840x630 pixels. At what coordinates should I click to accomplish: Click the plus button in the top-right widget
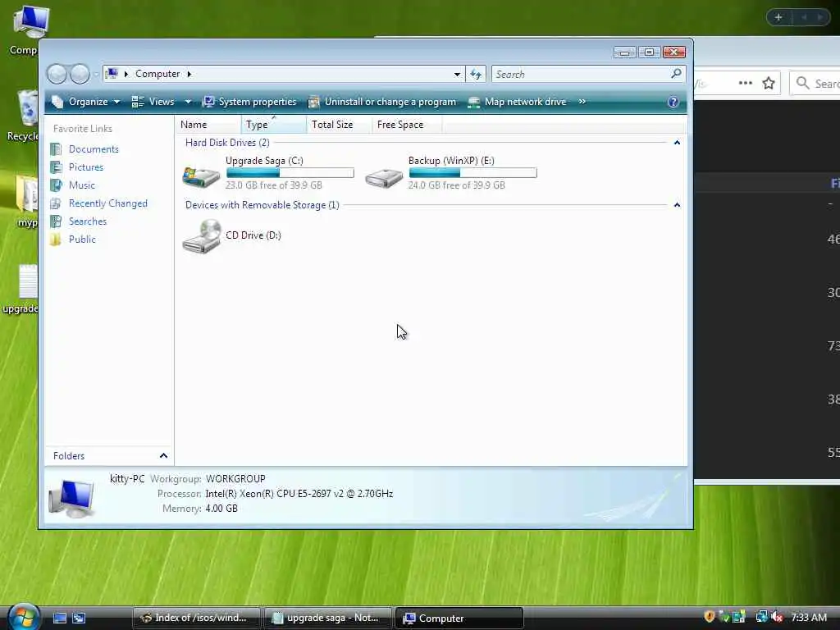click(778, 17)
